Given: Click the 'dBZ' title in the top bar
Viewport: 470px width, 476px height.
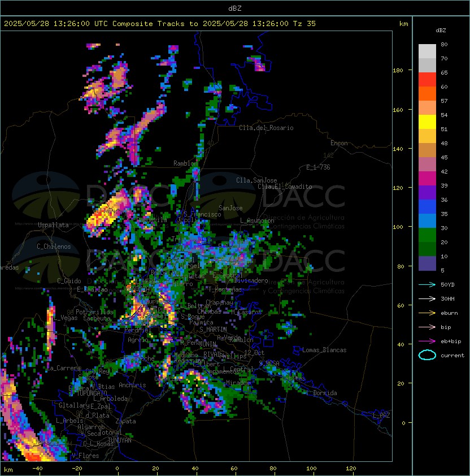Looking at the screenshot, I should (x=235, y=8).
